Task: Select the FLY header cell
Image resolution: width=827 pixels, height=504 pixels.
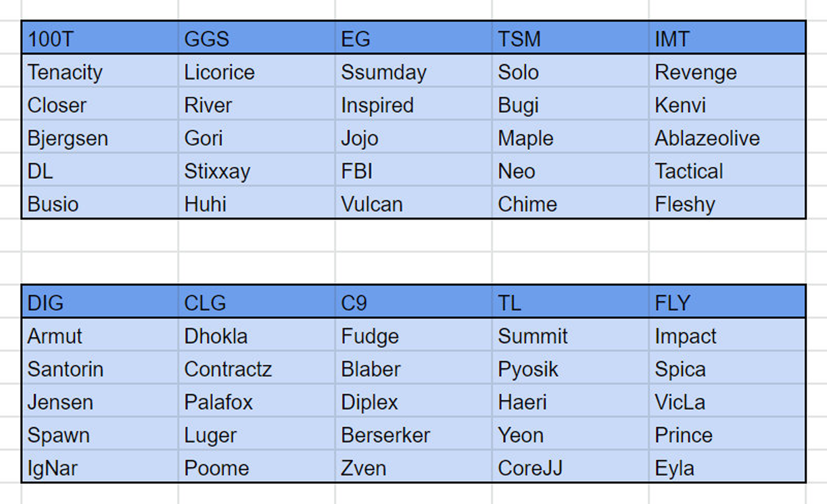Action: [727, 302]
